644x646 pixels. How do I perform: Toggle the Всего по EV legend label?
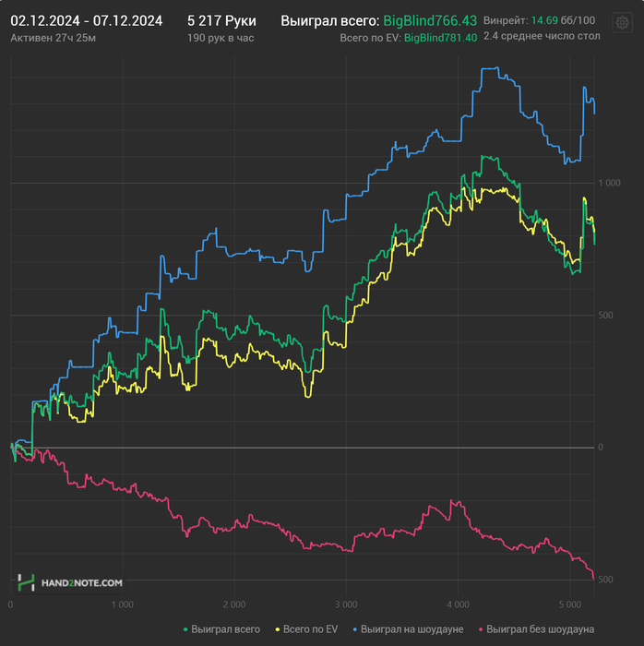click(x=309, y=629)
